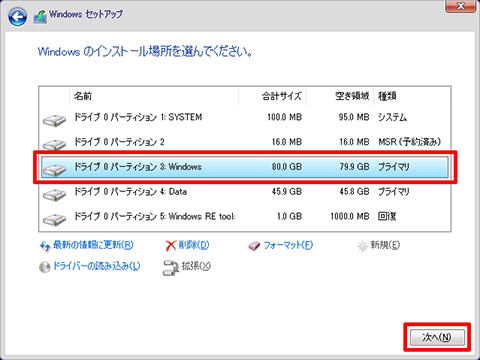Click the blue back arrow button
The width and height of the screenshot is (480, 360).
[17, 17]
